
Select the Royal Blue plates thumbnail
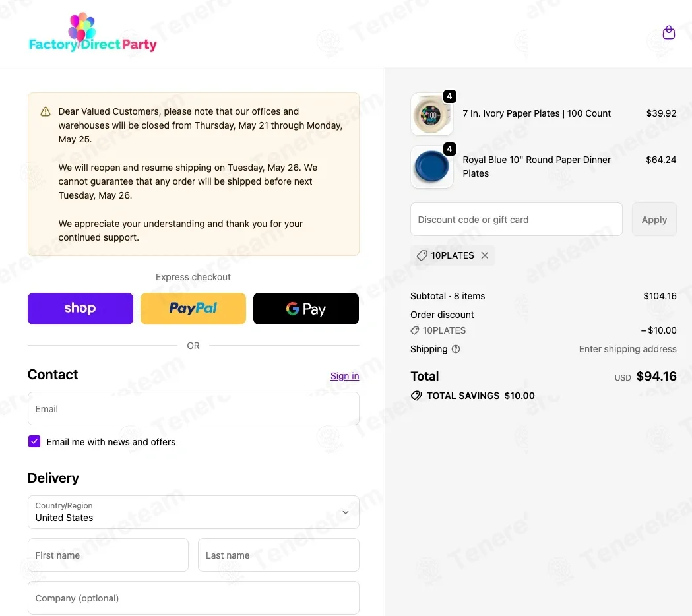pos(431,167)
